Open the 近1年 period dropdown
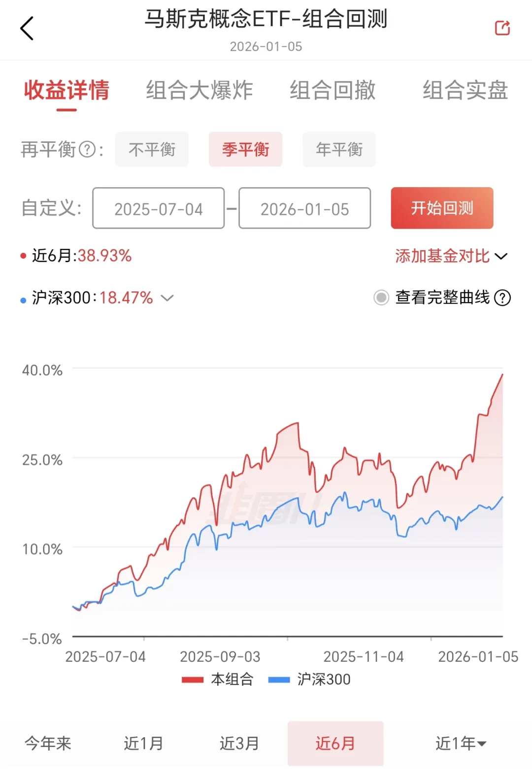 [x=461, y=743]
